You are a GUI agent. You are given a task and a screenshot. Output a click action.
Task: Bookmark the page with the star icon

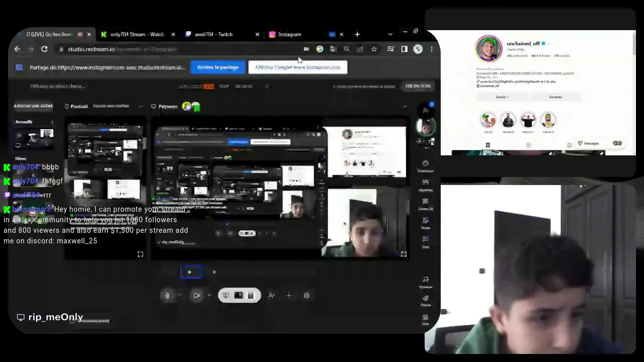tap(374, 49)
